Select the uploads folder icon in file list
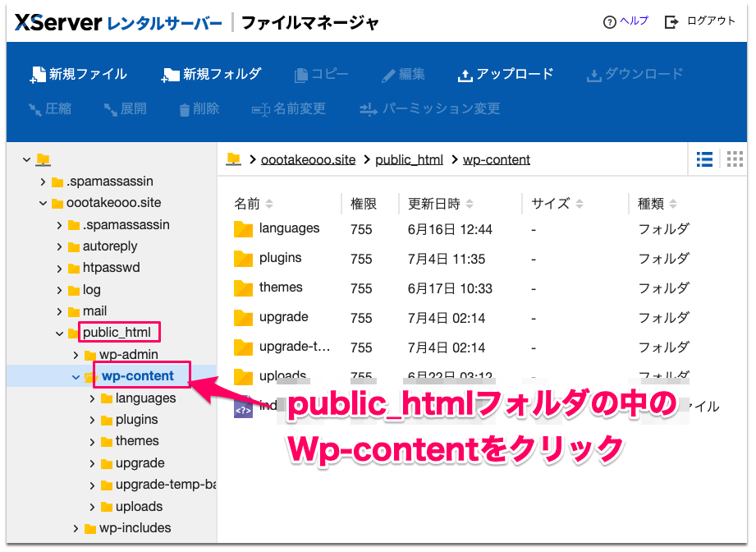Image resolution: width=756 pixels, height=552 pixels. (243, 376)
